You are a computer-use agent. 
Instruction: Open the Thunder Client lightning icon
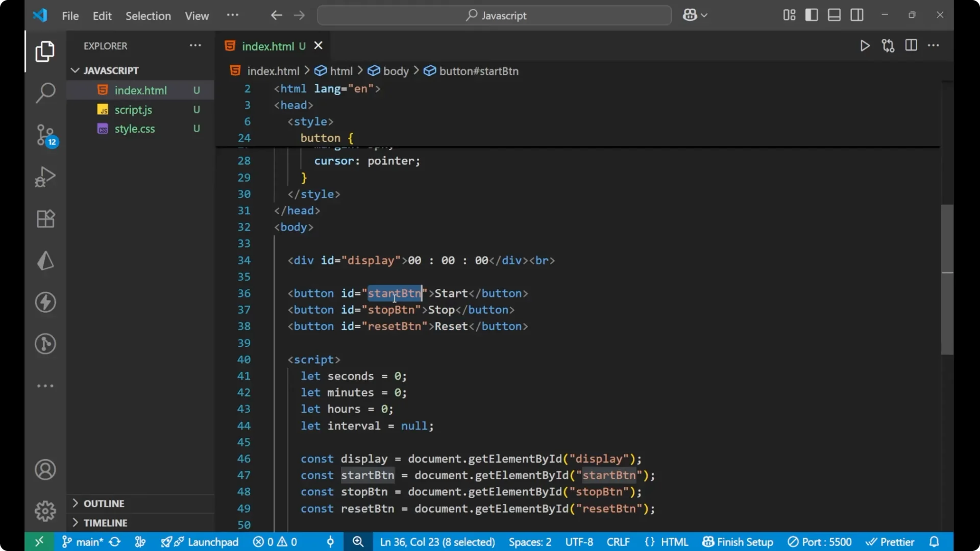pos(45,302)
